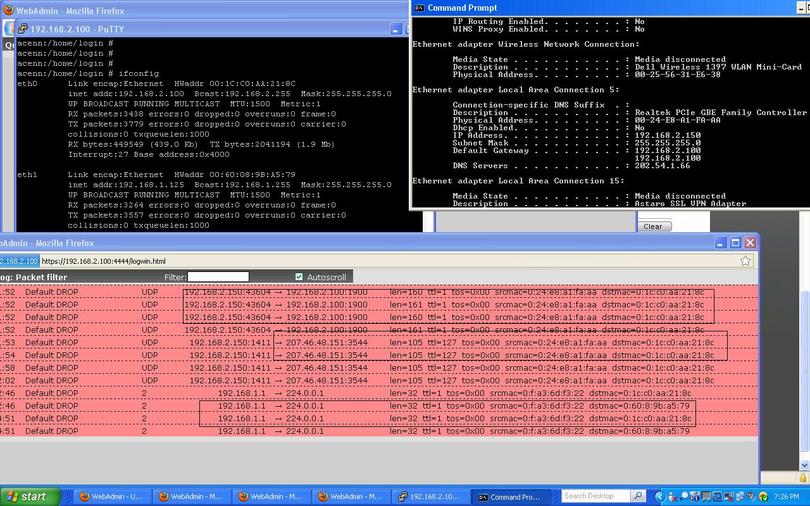The width and height of the screenshot is (810, 506).
Task: Close the packet filter log window
Action: (x=748, y=243)
